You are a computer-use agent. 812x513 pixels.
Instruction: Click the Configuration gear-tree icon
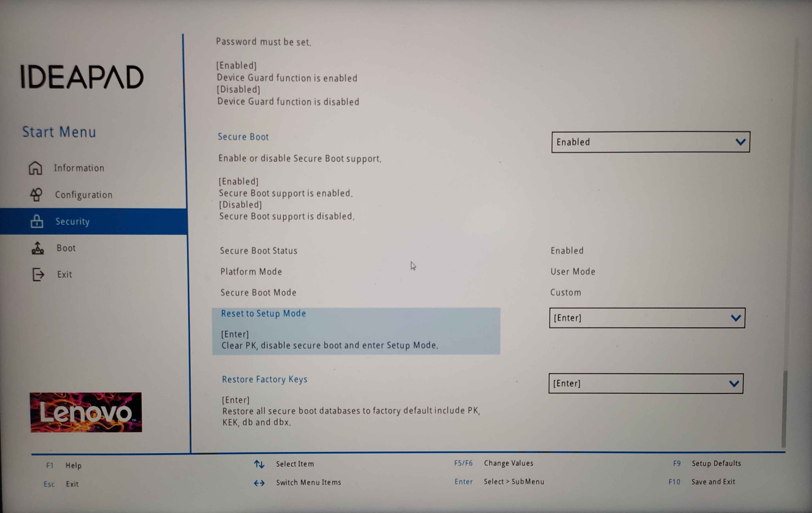36,195
